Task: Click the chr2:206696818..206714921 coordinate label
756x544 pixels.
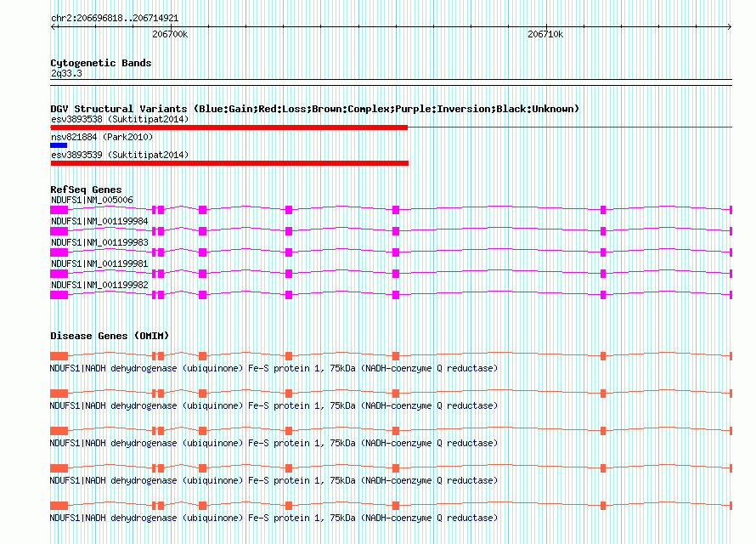Action: [x=115, y=19]
